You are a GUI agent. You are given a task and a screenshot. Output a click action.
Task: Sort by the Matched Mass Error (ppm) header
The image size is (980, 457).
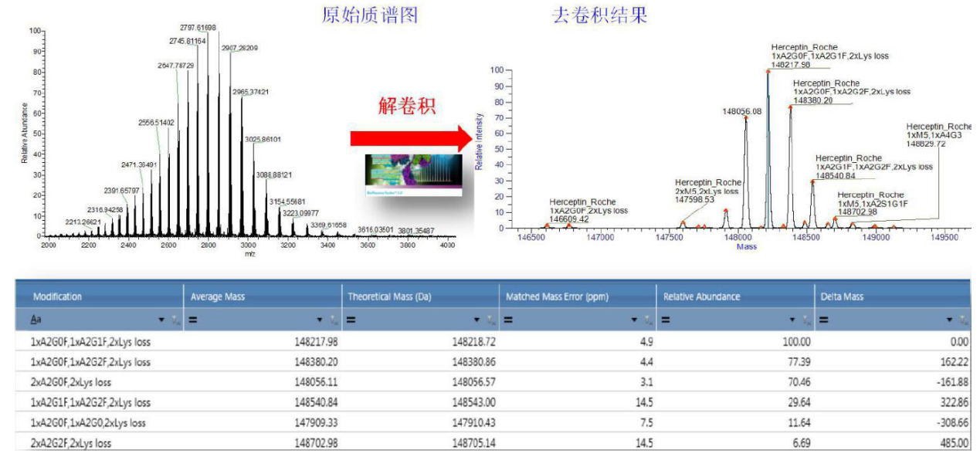point(577,296)
